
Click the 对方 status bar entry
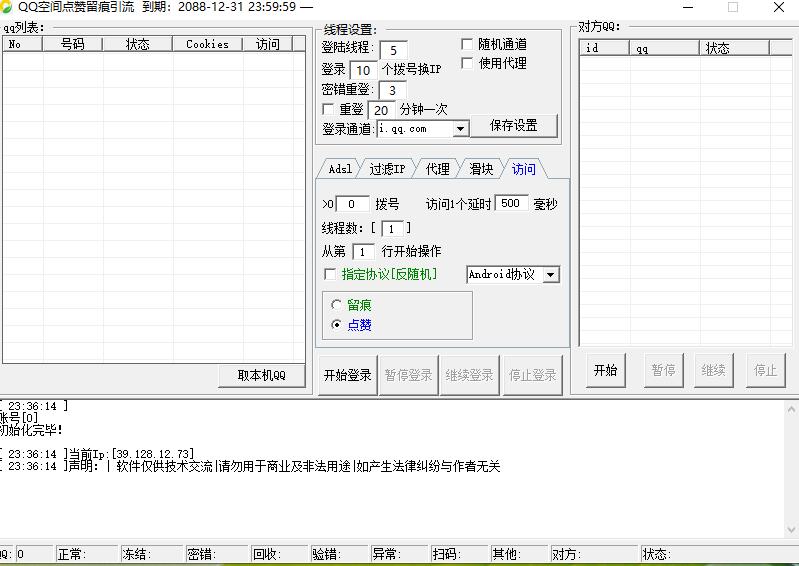pyautogui.click(x=594, y=554)
